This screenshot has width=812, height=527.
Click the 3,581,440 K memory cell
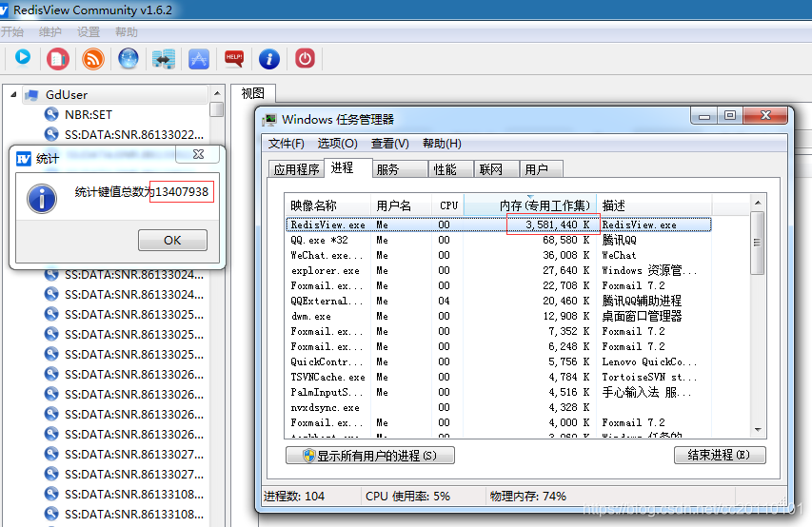tap(558, 224)
